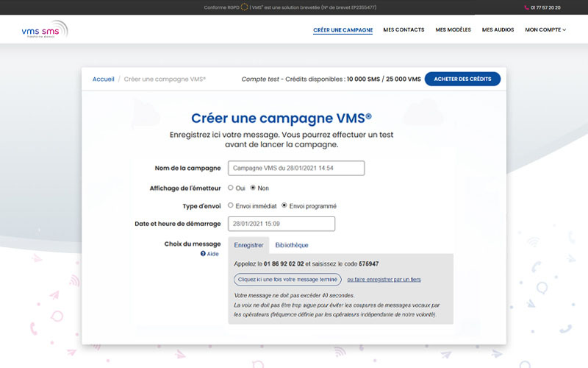
Task: Click the phone icon in top bar
Action: [x=526, y=7]
